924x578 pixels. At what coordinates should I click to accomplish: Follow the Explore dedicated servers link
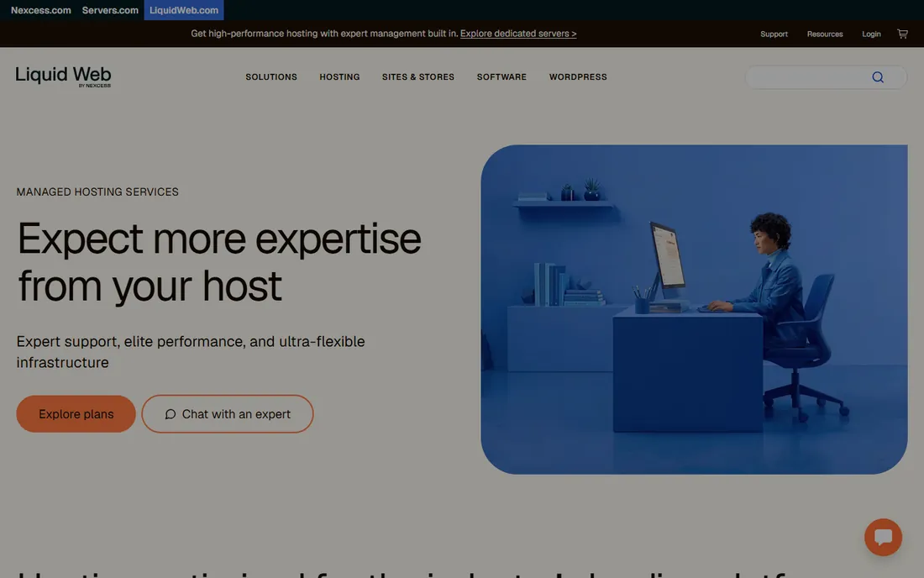click(x=518, y=34)
